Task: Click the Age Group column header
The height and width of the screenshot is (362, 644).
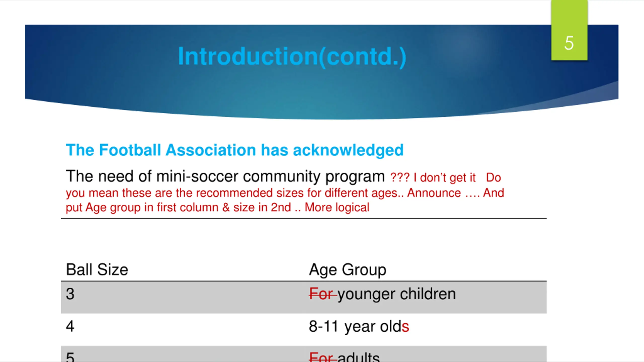Action: [x=347, y=270]
